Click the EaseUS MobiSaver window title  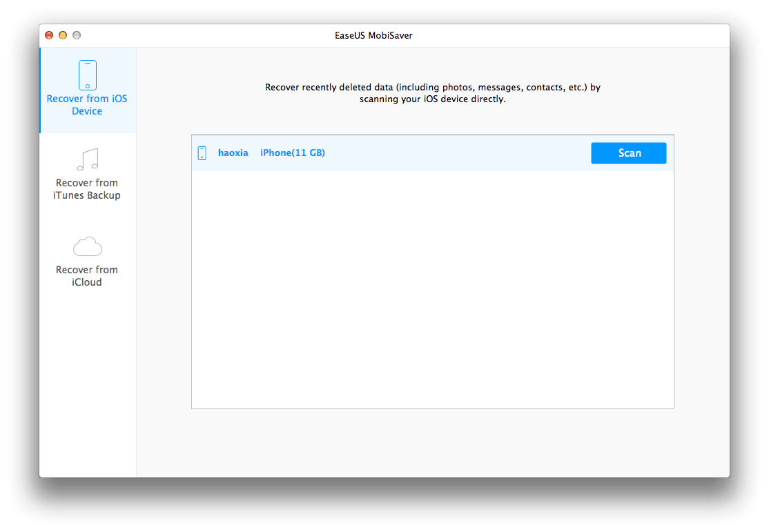pos(384,35)
